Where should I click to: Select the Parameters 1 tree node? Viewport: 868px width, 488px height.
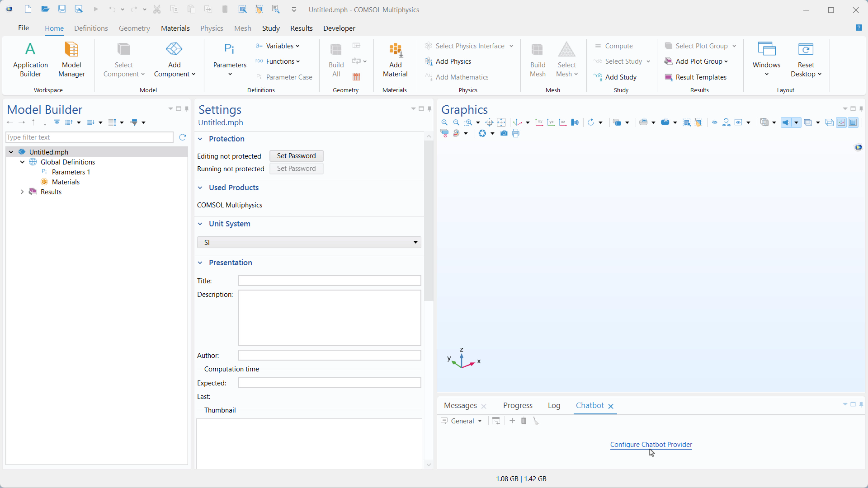pyautogui.click(x=71, y=172)
